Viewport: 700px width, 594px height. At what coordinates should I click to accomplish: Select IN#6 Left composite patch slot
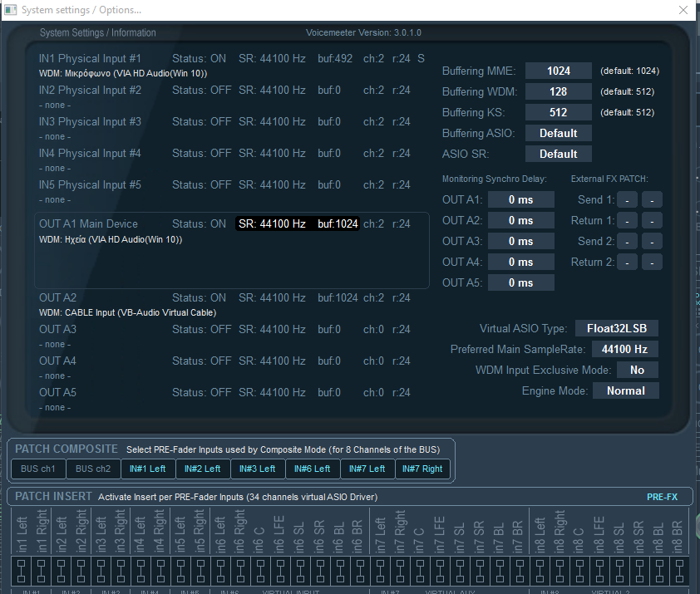click(313, 469)
